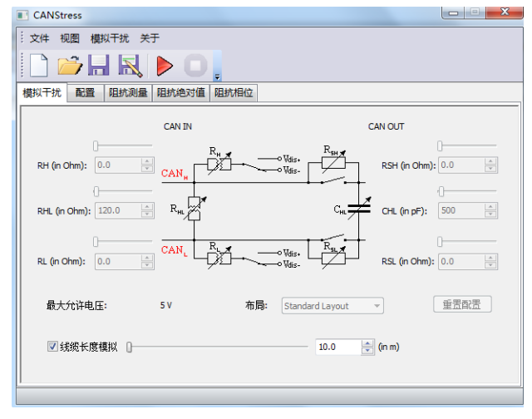Click the RH resistor symbol in diagram

219,165
